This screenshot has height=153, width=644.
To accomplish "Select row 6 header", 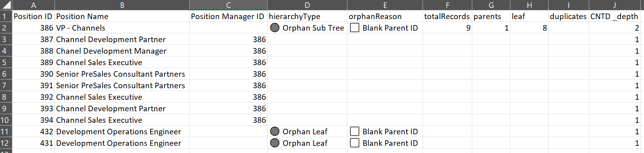I will pos(6,74).
